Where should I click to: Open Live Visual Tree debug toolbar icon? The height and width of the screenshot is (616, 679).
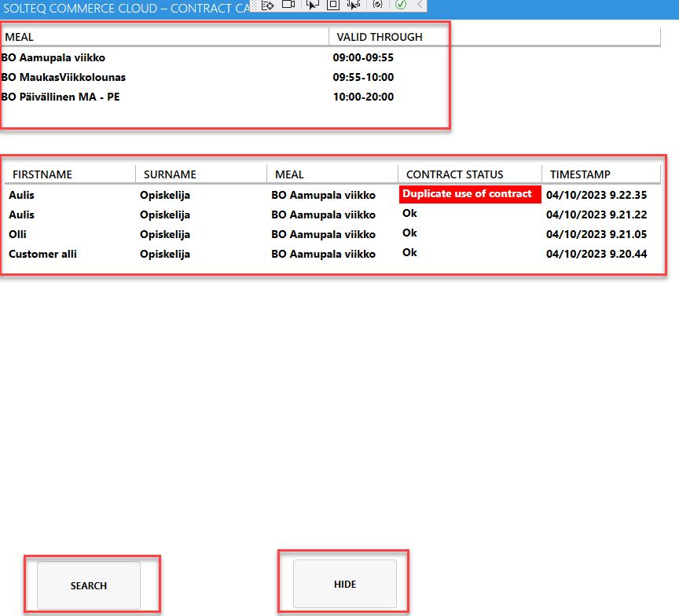tap(267, 5)
